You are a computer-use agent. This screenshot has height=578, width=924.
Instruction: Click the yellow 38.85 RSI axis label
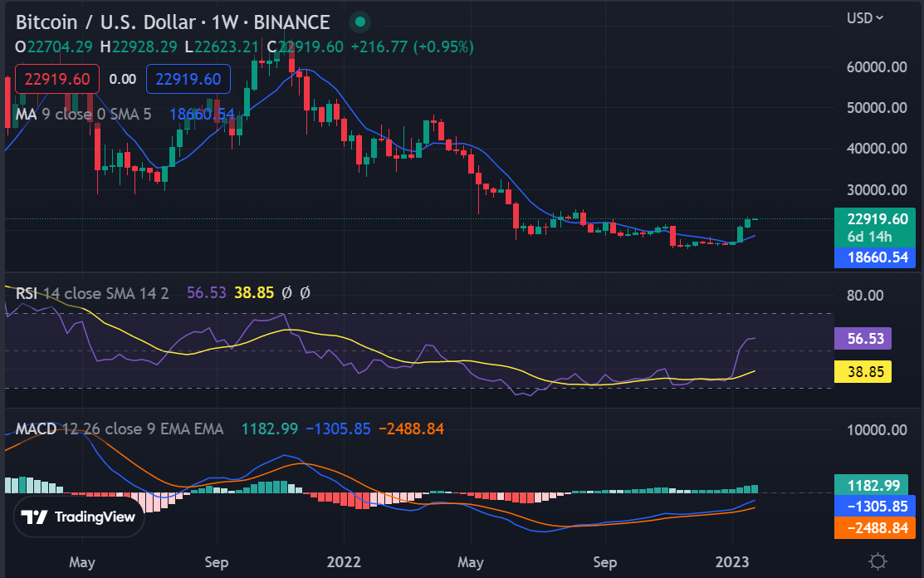(863, 372)
